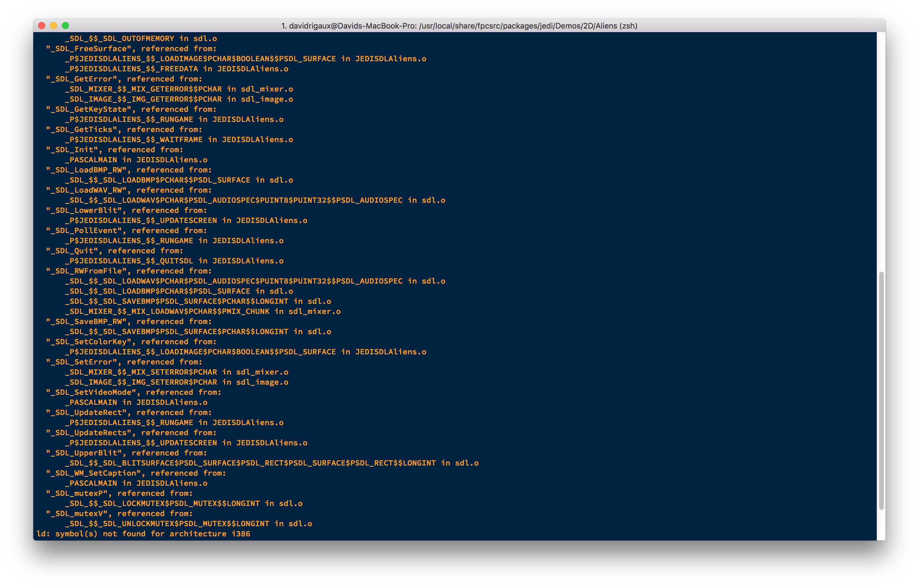The width and height of the screenshot is (919, 588).
Task: Click the "_SDL_UpdateRect" referenced from line
Action: (129, 412)
